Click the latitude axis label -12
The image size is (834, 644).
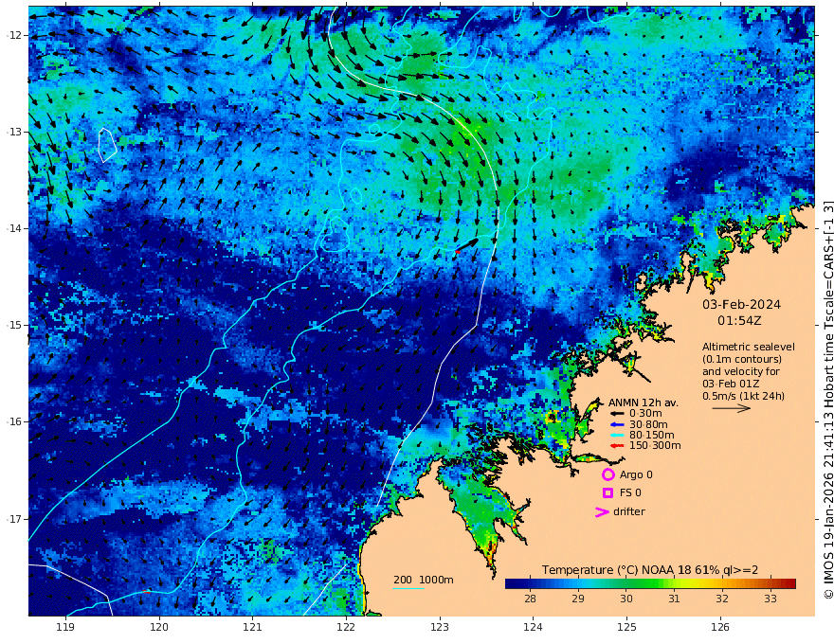pyautogui.click(x=14, y=35)
